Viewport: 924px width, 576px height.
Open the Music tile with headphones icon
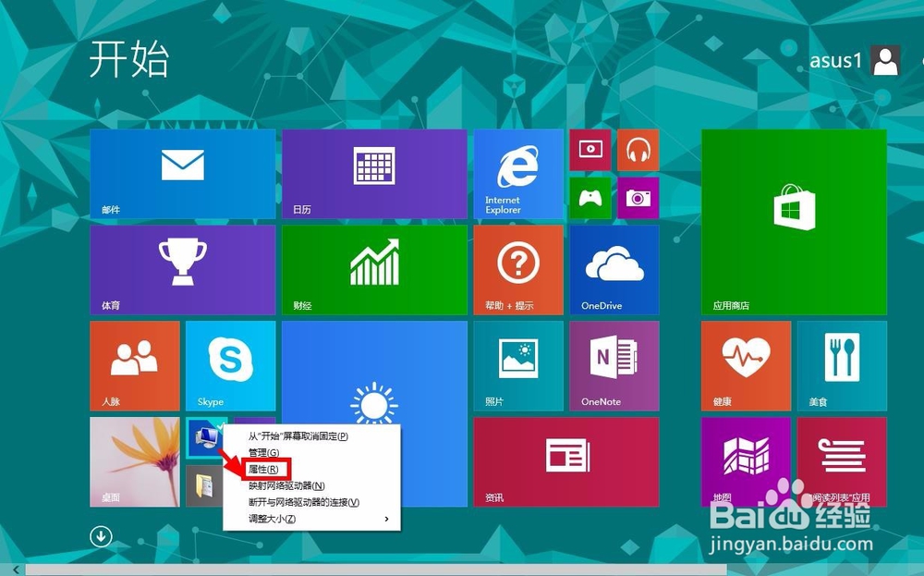638,150
